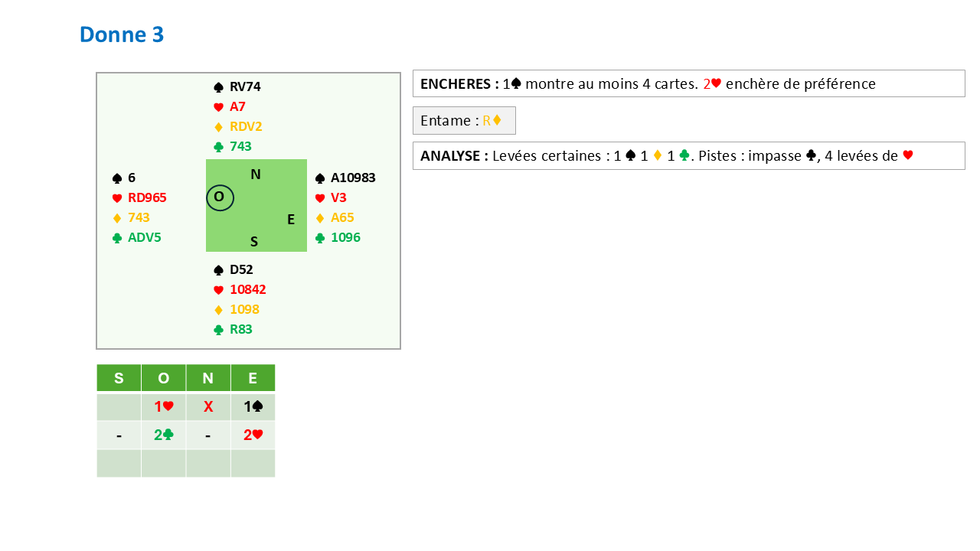980x551 pixels.
Task: Select the S column header in bidding table
Action: coord(119,378)
